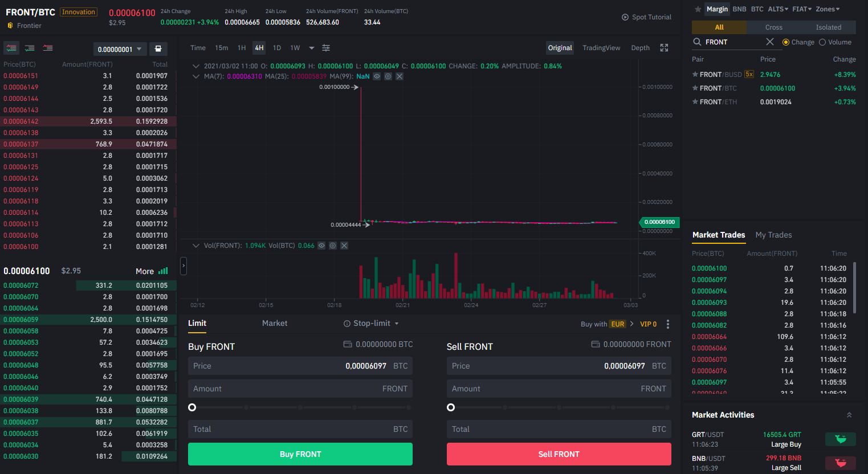This screenshot has width=868, height=474.
Task: Open chart technical indicator settings icon
Action: [326, 48]
